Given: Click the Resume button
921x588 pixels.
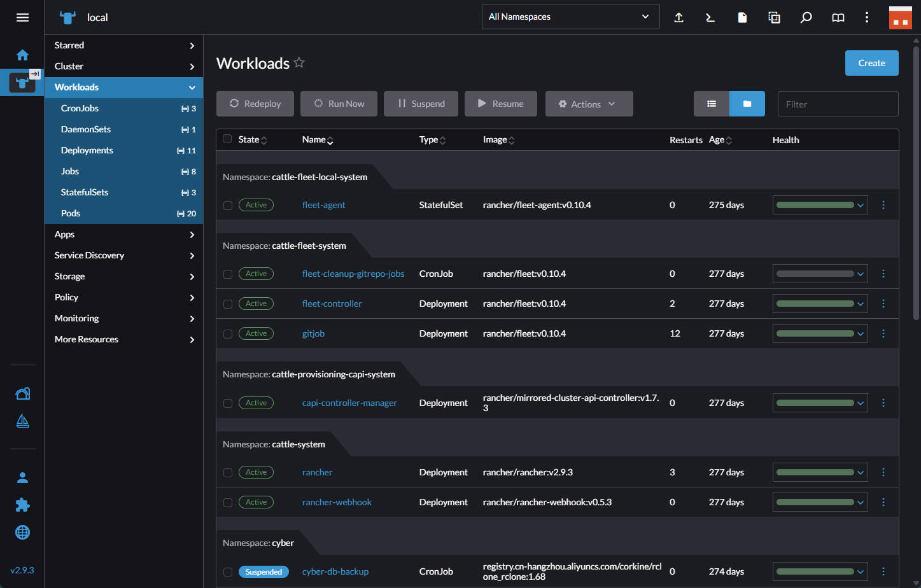Looking at the screenshot, I should click(501, 104).
